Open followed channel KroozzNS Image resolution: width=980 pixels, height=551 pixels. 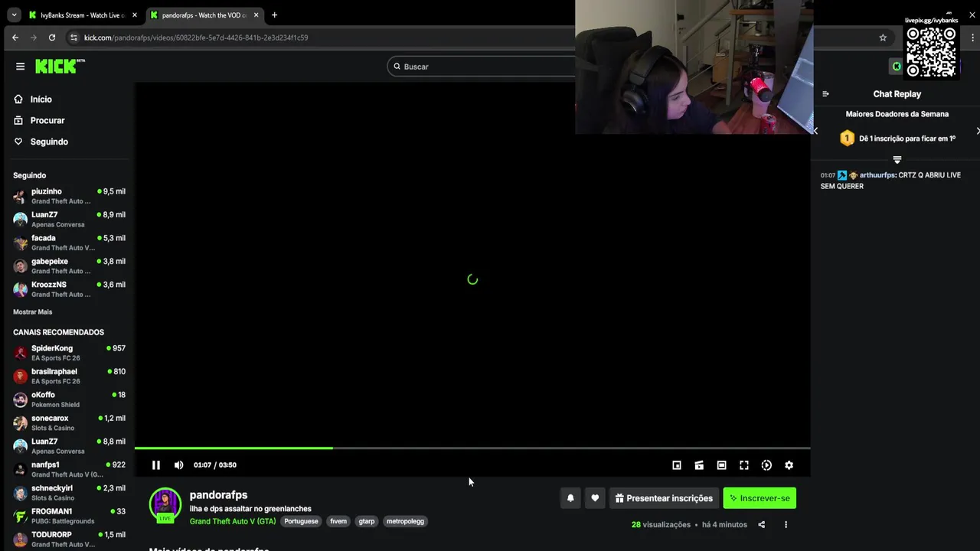click(x=69, y=289)
